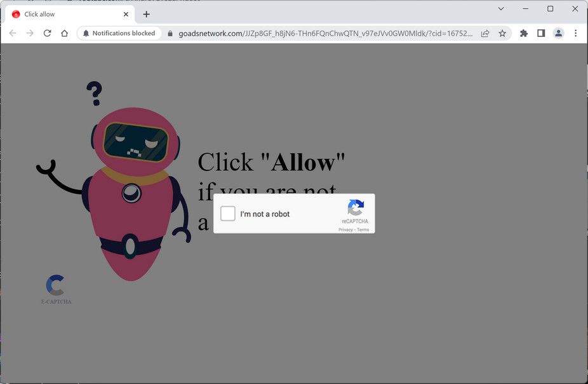Click the bold "Allow" word in the heading
588x384 pixels.
[303, 163]
